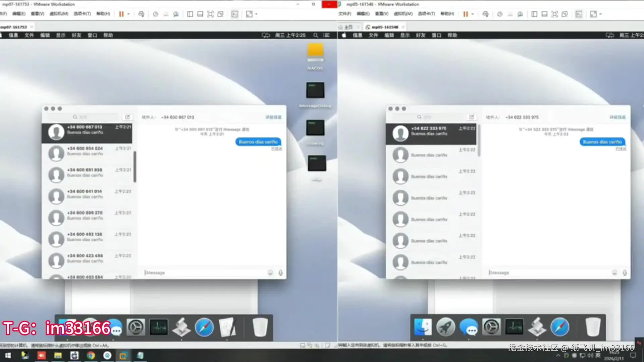Open Safari from the left Mac dock

tap(204, 327)
